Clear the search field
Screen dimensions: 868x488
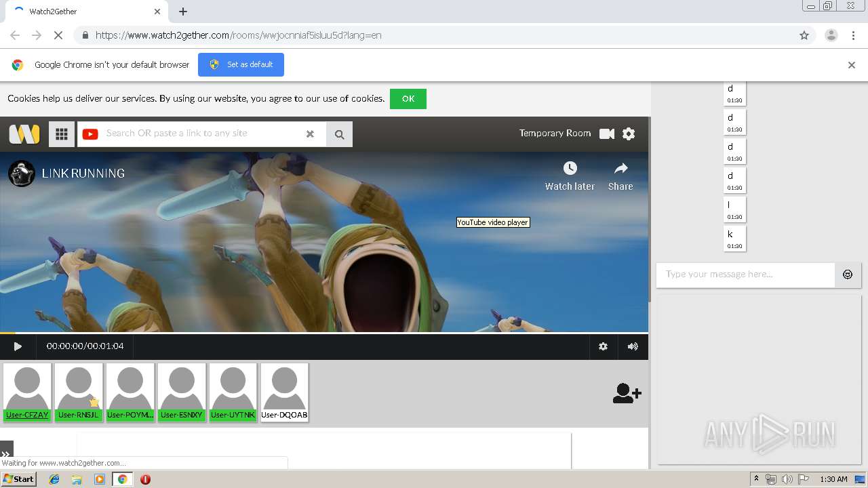(310, 134)
